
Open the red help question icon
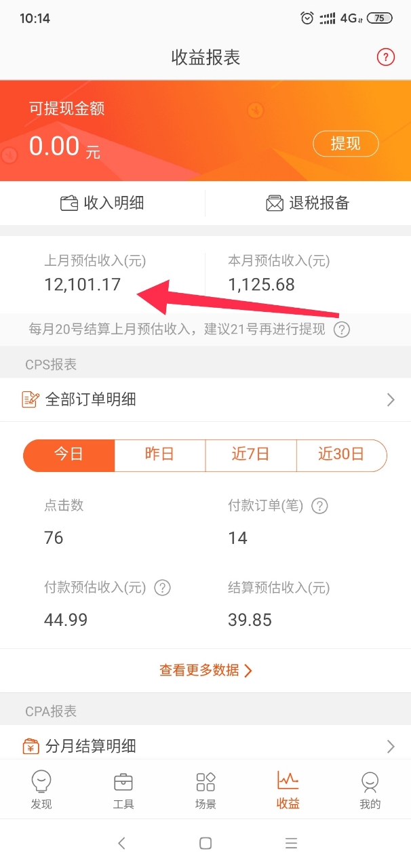(x=386, y=57)
